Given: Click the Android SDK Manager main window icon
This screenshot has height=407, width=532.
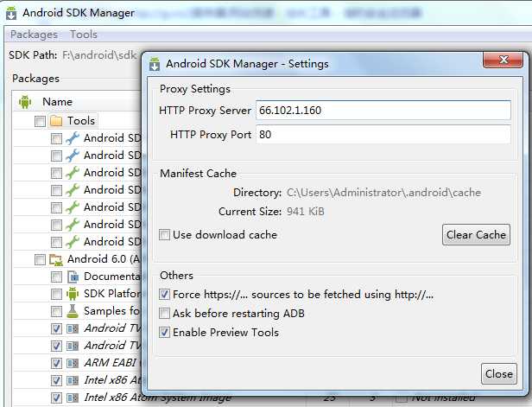Looking at the screenshot, I should click(11, 13).
